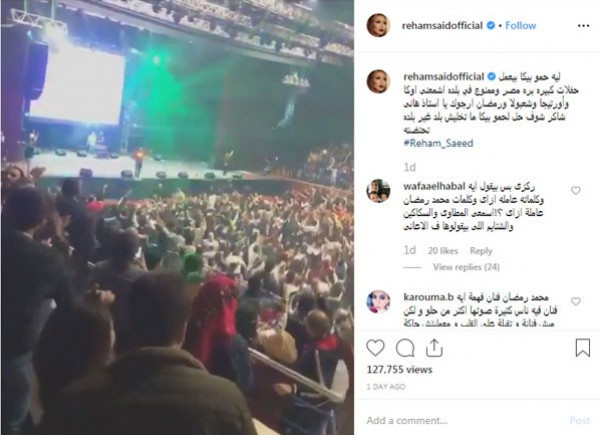Reply to wafaaelhabal's comment
Image resolution: width=600 pixels, height=435 pixels.
(481, 251)
